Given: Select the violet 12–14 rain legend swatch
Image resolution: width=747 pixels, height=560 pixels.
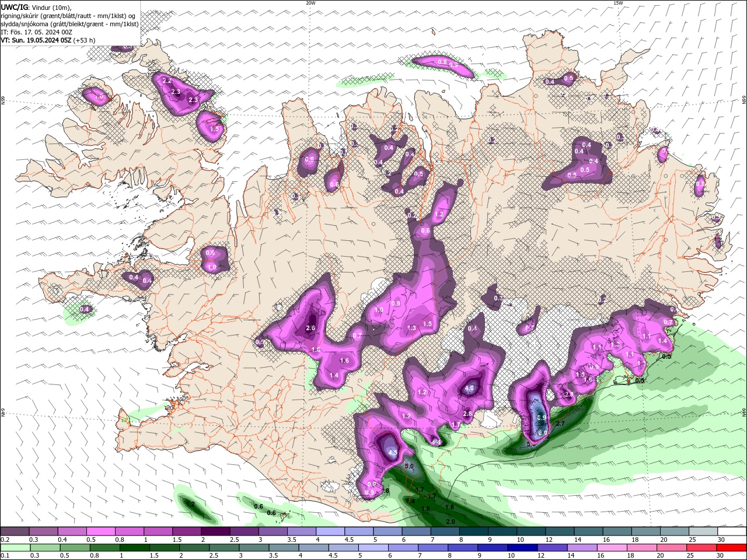Looking at the screenshot, I should click(552, 548).
